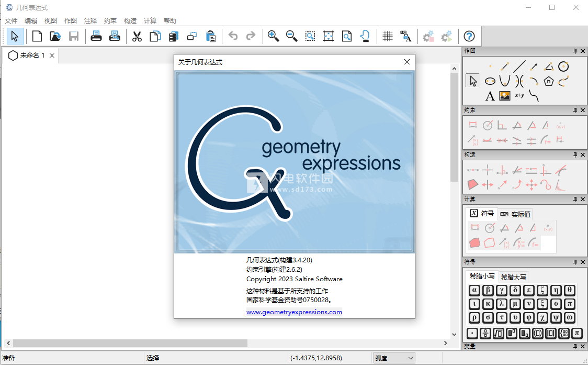This screenshot has height=365, width=588.
Task: Open the www.geometryexpressions.com link
Action: [294, 312]
